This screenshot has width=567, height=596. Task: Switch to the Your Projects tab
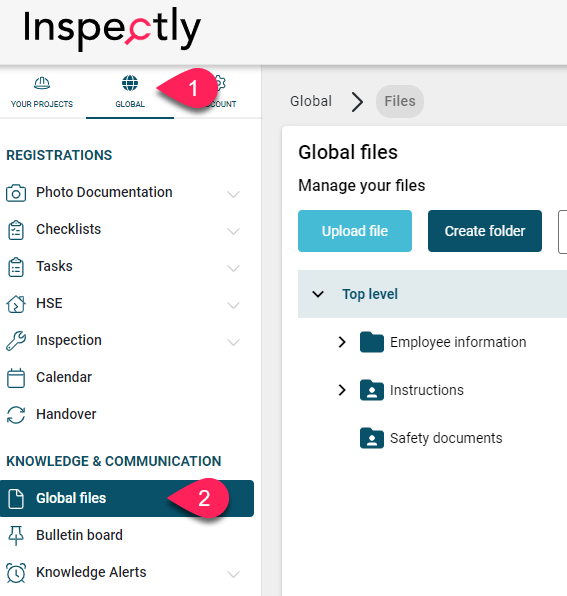tap(42, 92)
